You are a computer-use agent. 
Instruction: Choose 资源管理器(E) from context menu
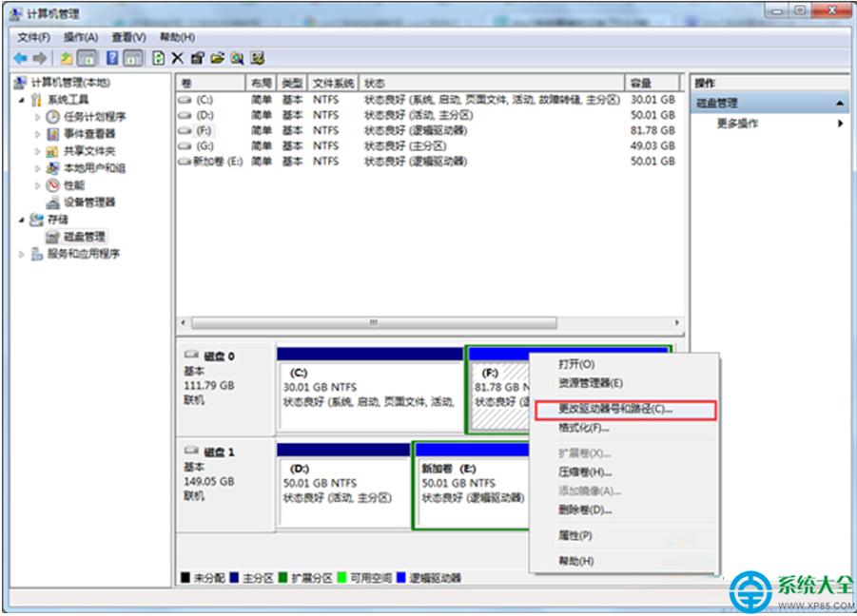point(623,383)
